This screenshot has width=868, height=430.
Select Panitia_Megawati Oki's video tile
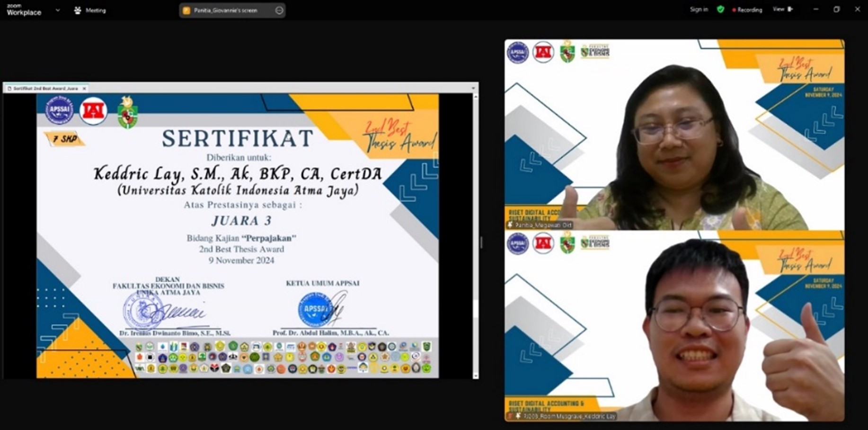[674, 134]
